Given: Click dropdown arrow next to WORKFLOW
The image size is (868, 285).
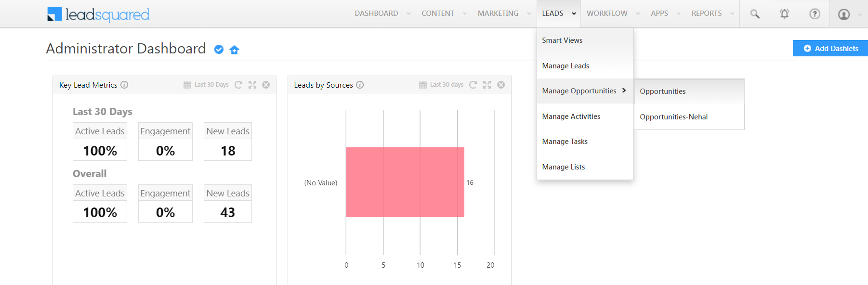Looking at the screenshot, I should [x=638, y=13].
